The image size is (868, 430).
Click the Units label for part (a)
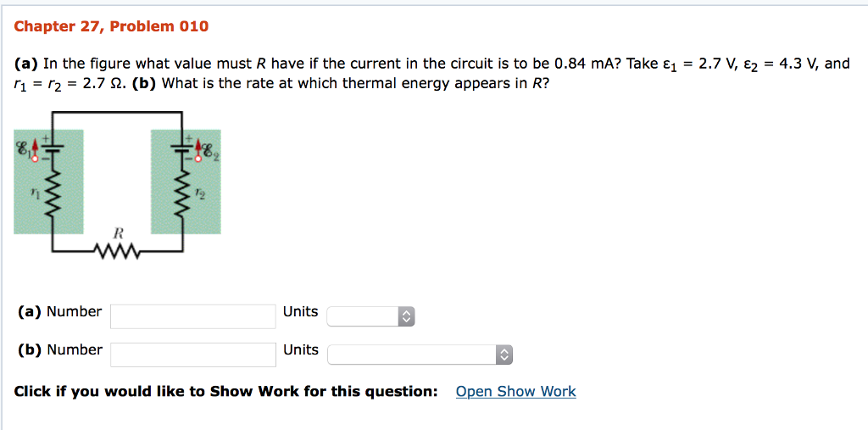tap(301, 311)
